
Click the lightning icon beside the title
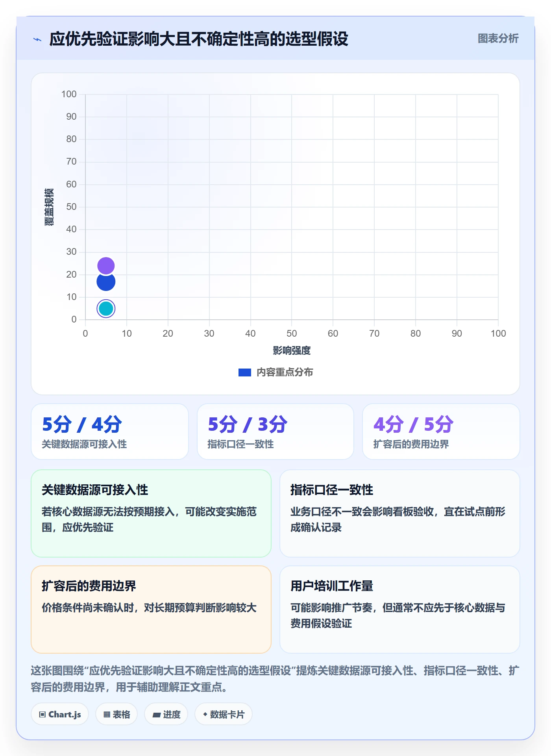(x=37, y=39)
